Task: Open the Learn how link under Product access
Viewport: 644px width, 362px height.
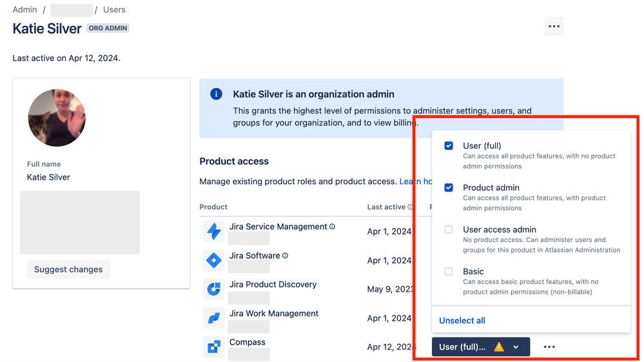Action: (x=416, y=182)
